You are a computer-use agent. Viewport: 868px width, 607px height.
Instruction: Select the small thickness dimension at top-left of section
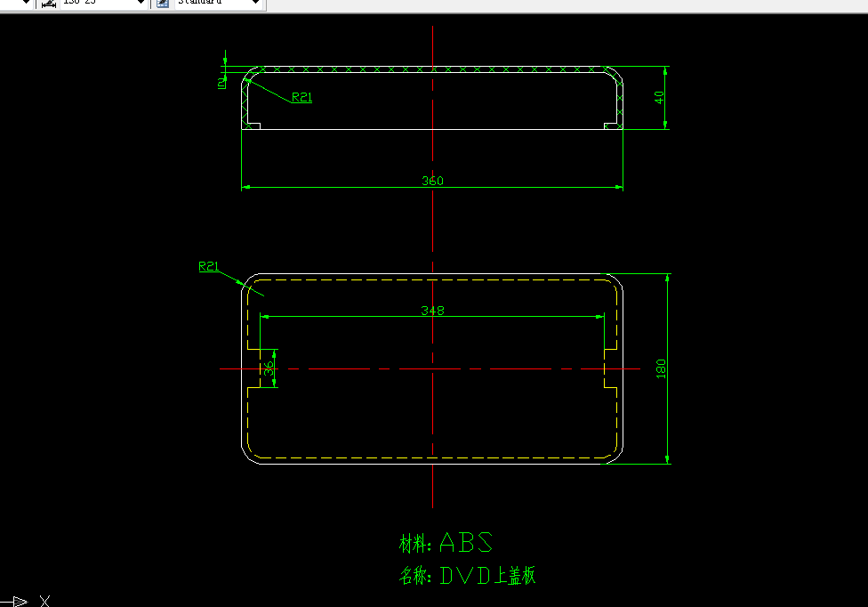coord(222,83)
